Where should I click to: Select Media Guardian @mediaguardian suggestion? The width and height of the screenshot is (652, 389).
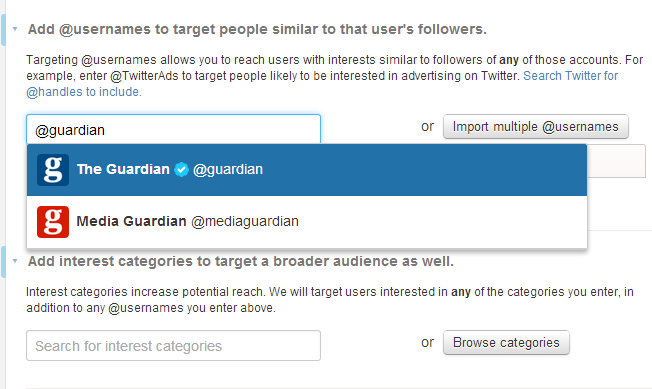pos(307,222)
